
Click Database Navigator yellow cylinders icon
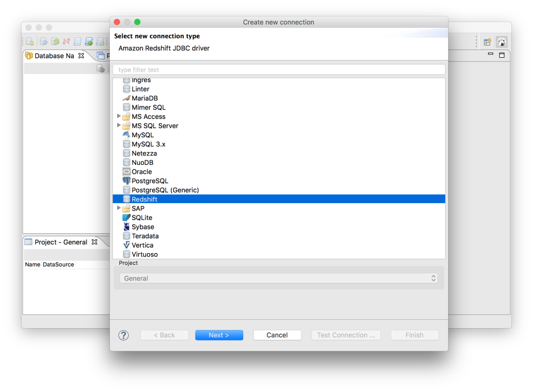[x=29, y=56]
